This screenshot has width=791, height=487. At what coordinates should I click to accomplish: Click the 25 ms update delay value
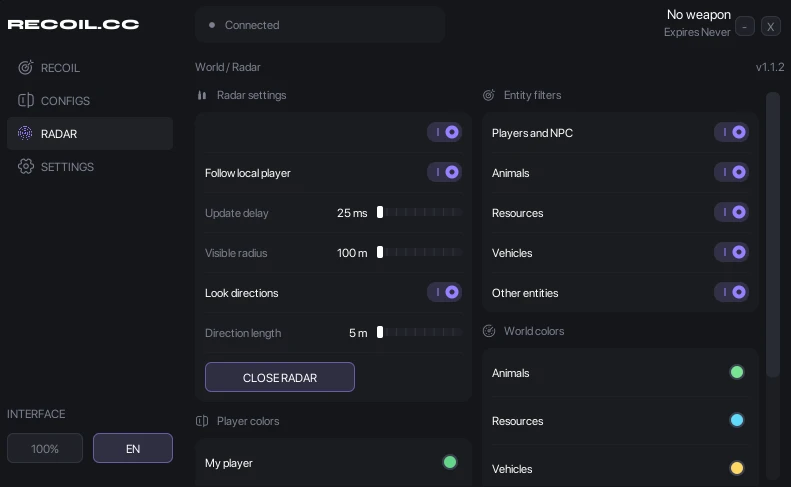pyautogui.click(x=352, y=213)
